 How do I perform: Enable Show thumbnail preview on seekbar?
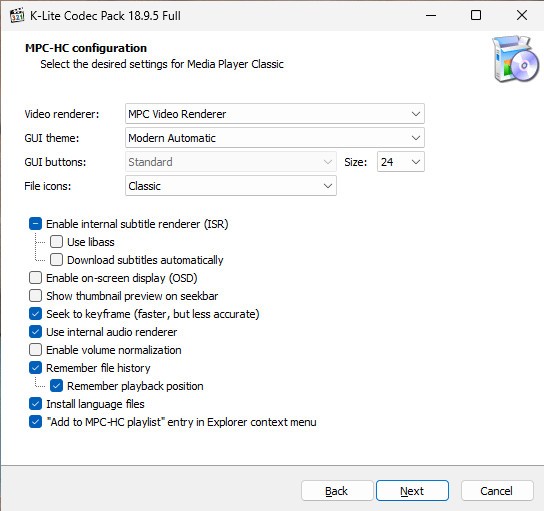pos(35,296)
